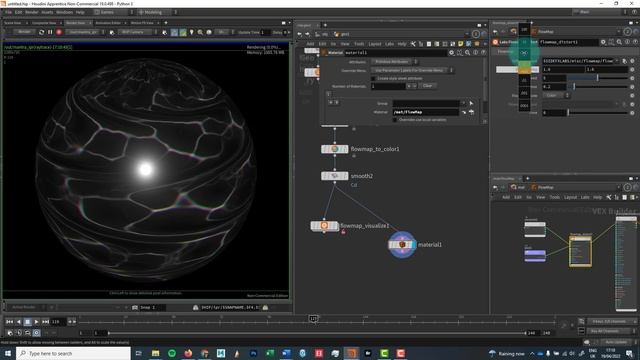Open the Override Menu dropdown
Image resolution: width=640 pixels, height=360 pixels.
412,70
